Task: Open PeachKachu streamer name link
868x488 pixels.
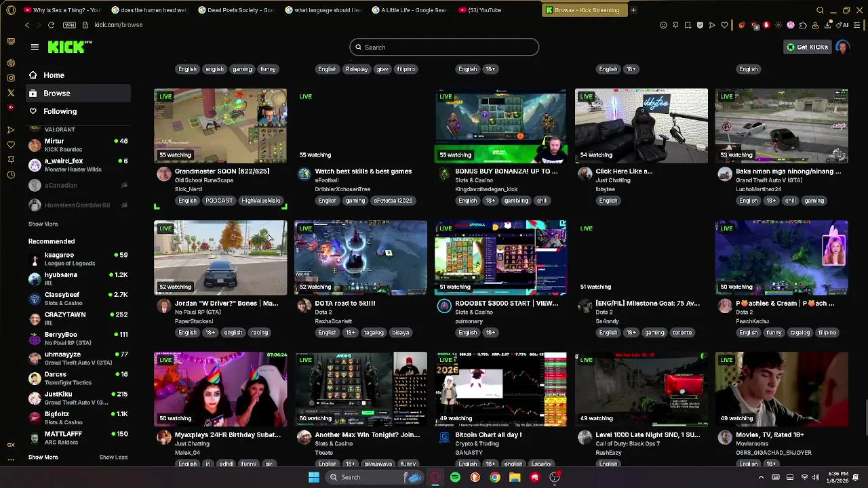Action: coord(752,321)
